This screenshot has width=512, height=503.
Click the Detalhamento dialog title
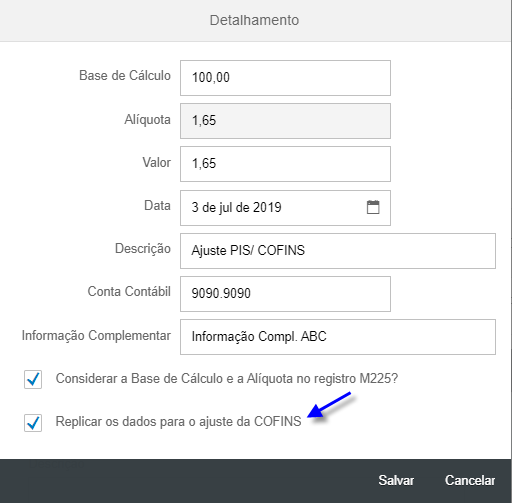click(254, 20)
